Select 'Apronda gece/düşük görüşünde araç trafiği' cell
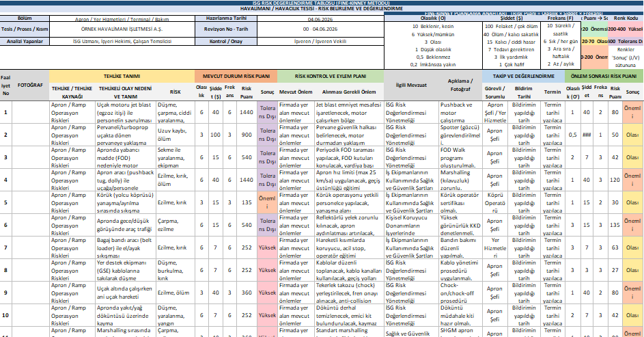The width and height of the screenshot is (644, 337). [x=126, y=225]
